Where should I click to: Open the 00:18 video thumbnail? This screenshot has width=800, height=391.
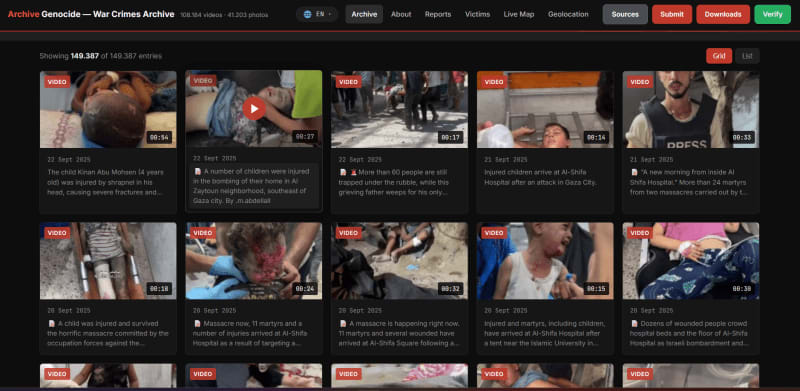click(108, 261)
